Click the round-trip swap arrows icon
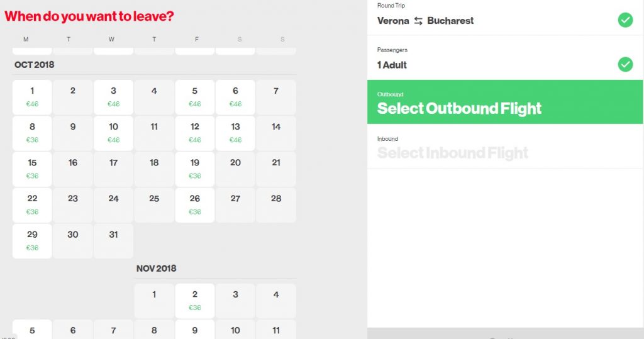Viewport: 644px width, 339px height. point(418,21)
